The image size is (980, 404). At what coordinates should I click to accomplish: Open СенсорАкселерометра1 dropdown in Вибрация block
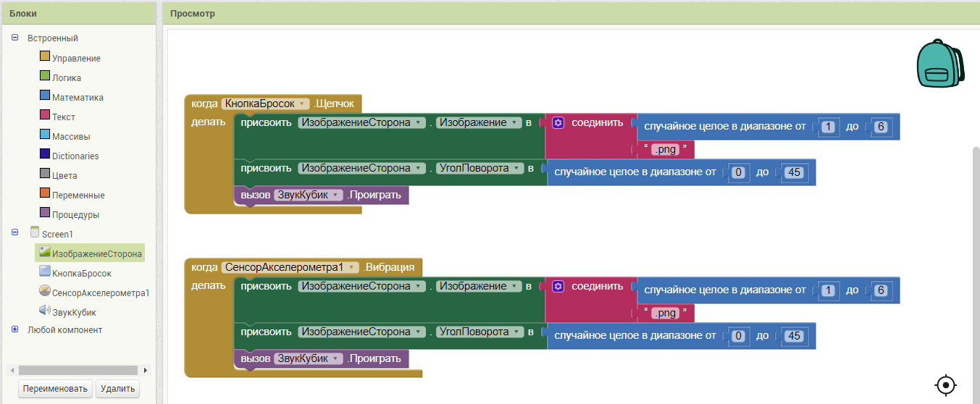(x=352, y=268)
